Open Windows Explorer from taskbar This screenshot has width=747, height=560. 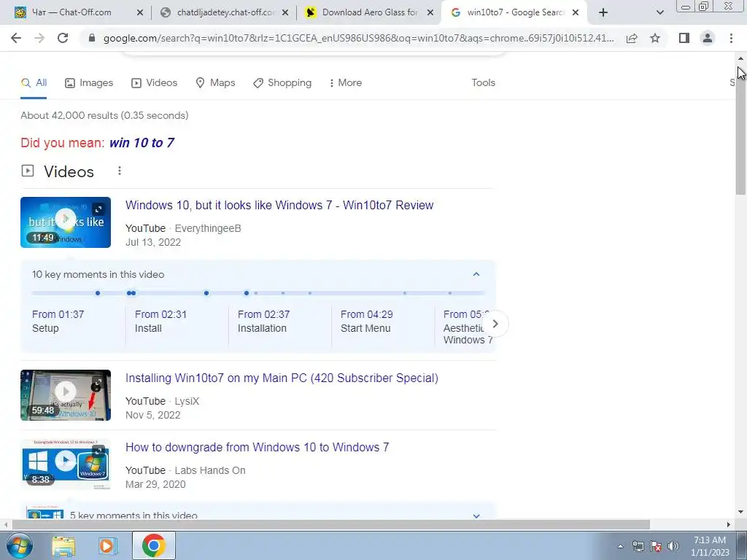pyautogui.click(x=63, y=545)
